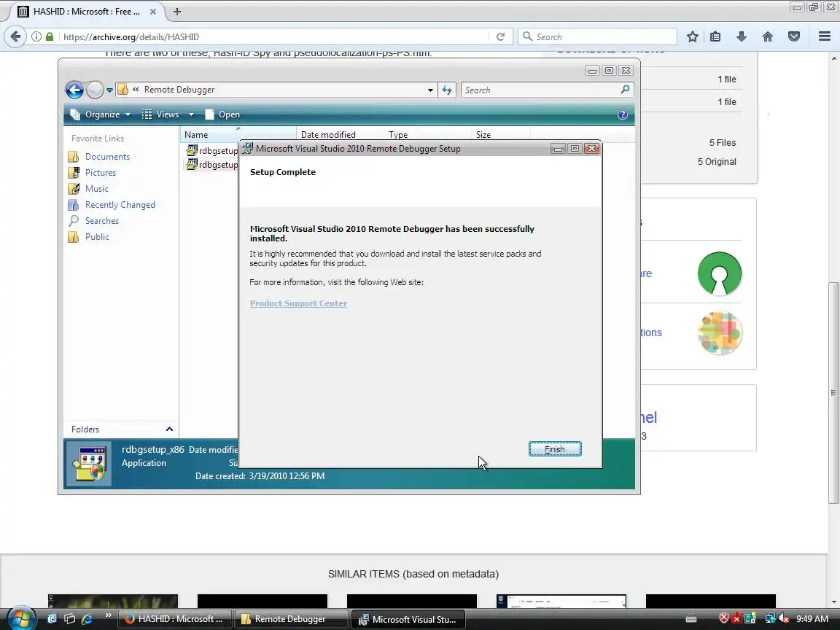Screen dimensions: 840x630
Task: Click the volume tray icon
Action: [x=784, y=619]
